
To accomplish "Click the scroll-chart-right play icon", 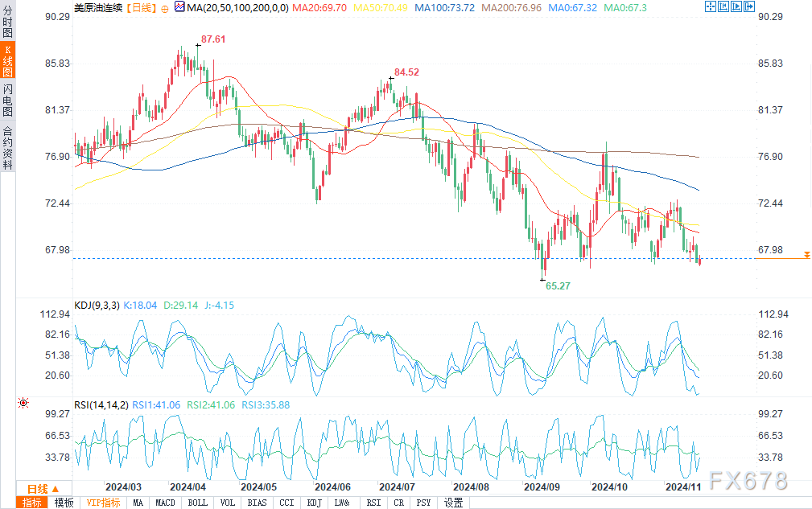I will pyautogui.click(x=738, y=6).
